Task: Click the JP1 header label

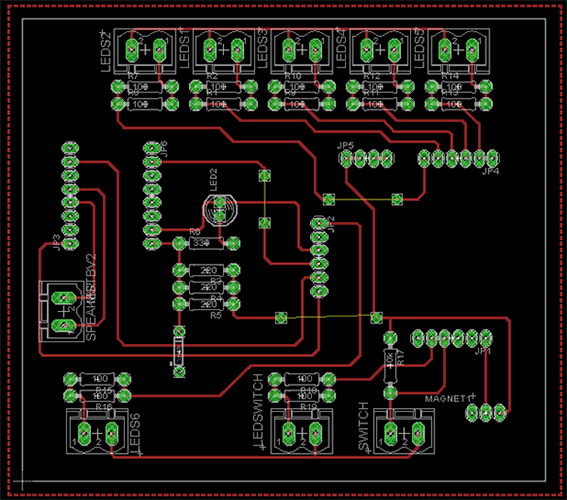Action: pos(483,351)
